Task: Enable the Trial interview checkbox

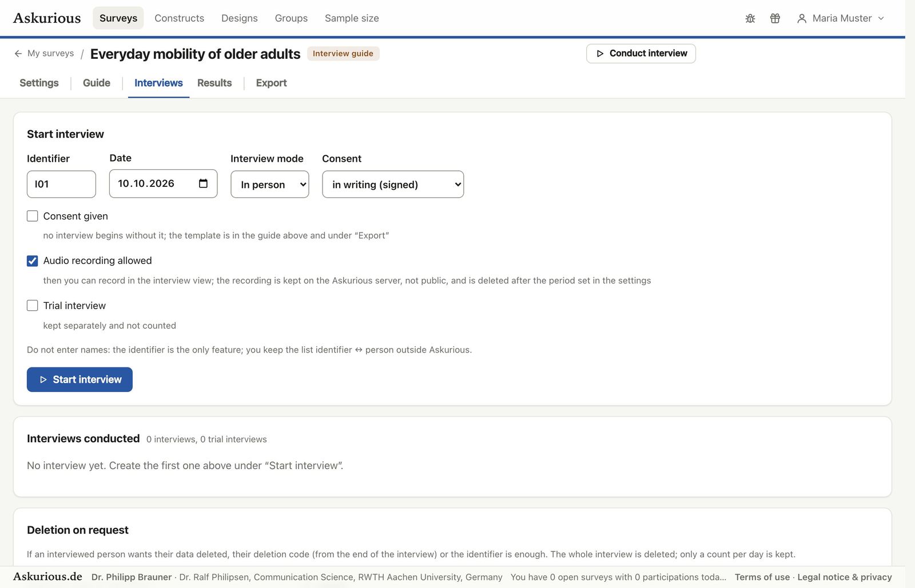Action: [x=33, y=306]
